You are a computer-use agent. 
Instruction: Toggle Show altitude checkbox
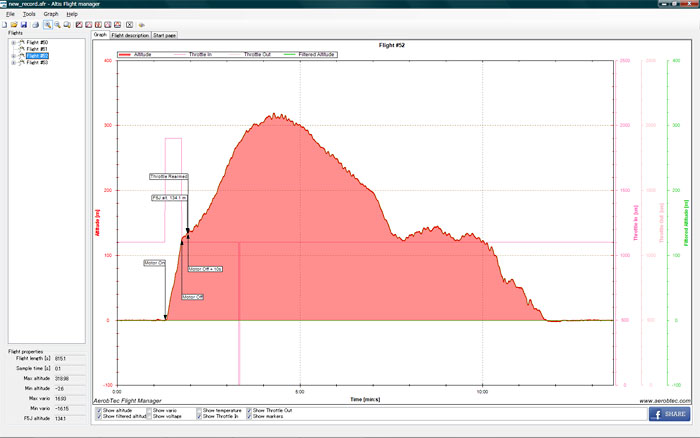click(x=99, y=410)
